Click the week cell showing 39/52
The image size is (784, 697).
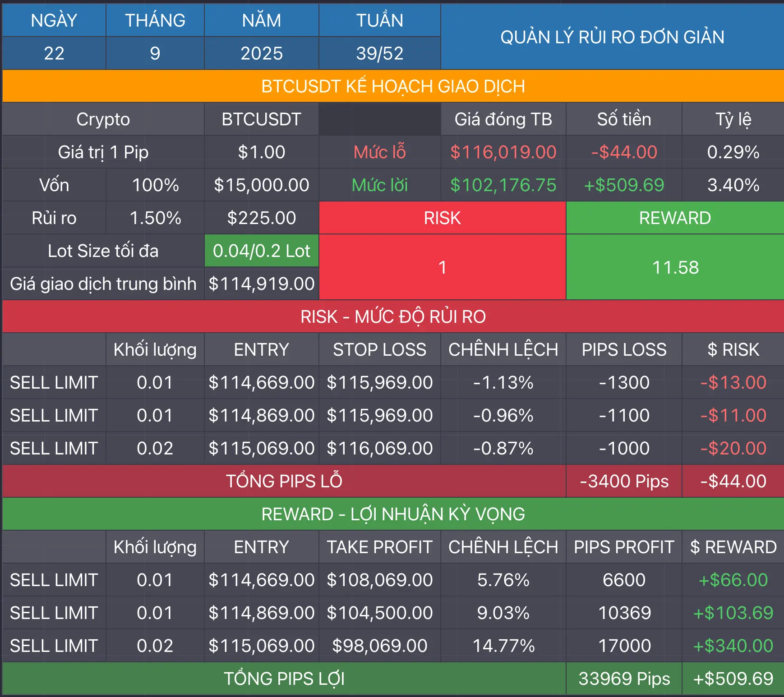click(379, 53)
